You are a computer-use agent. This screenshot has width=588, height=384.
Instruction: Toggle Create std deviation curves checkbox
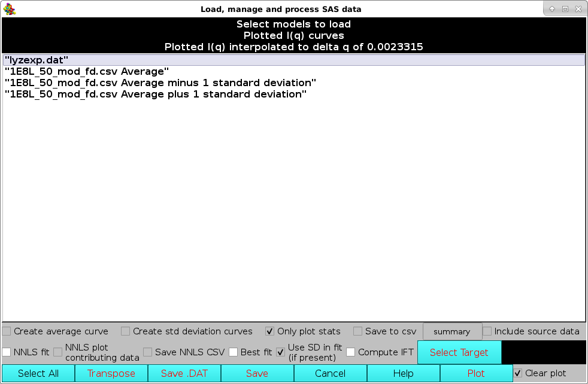[x=126, y=331]
